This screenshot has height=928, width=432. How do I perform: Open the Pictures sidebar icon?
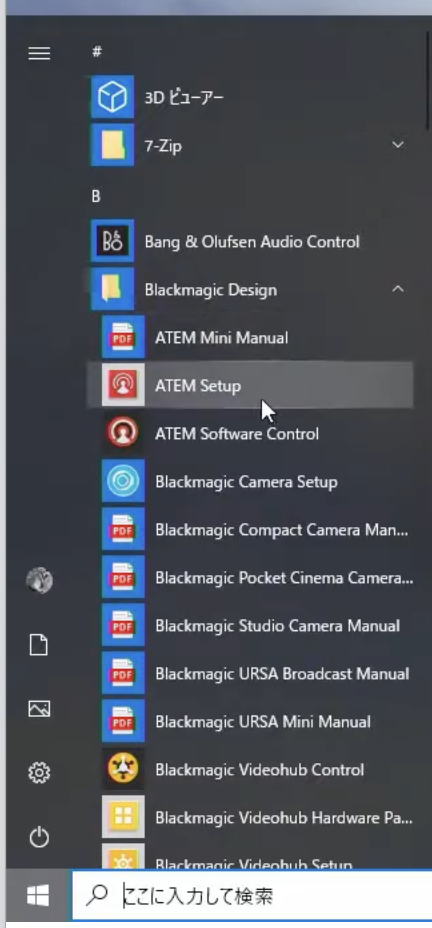pos(39,708)
